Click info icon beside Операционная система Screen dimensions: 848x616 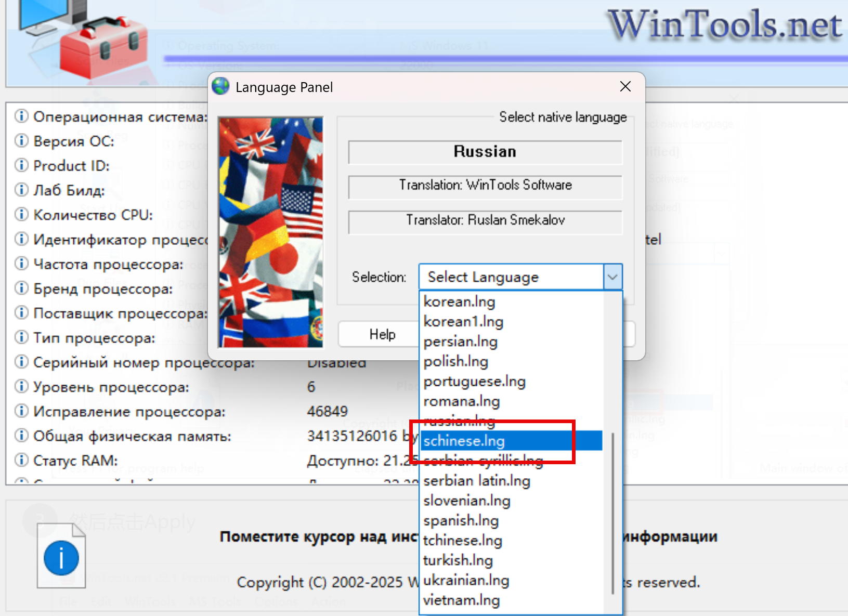pos(21,116)
